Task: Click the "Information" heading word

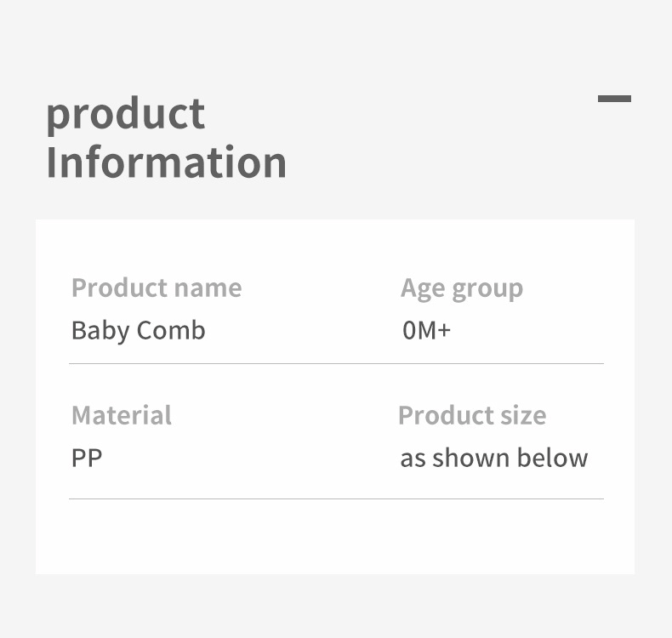Action: [x=166, y=162]
